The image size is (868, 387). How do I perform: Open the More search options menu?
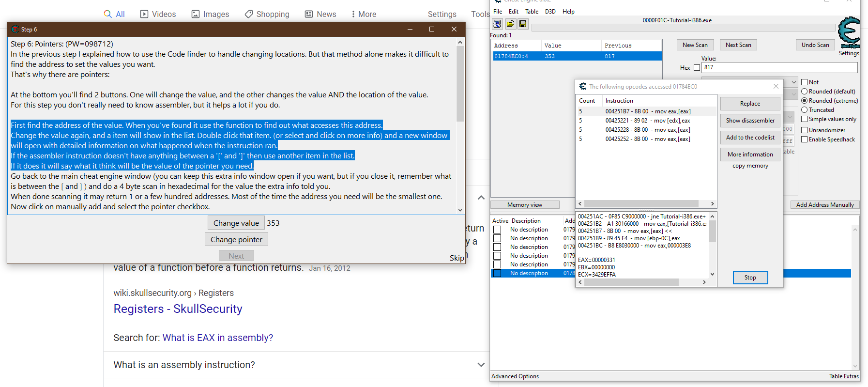click(x=363, y=14)
